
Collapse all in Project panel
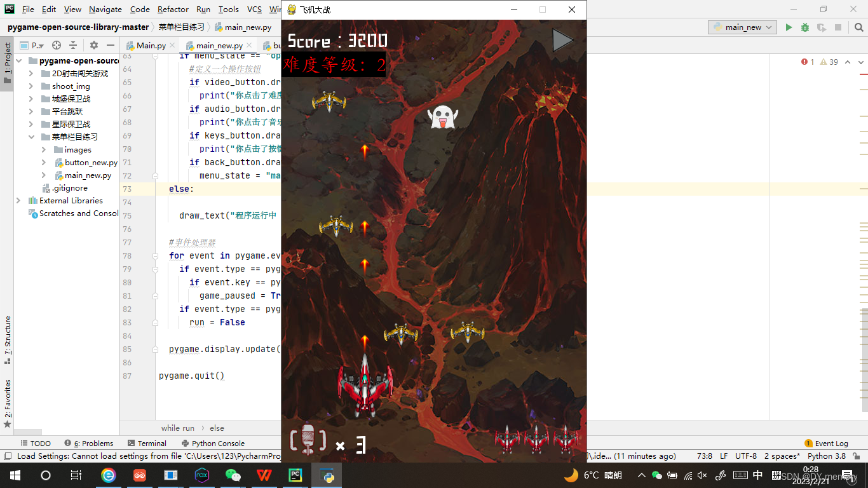73,45
